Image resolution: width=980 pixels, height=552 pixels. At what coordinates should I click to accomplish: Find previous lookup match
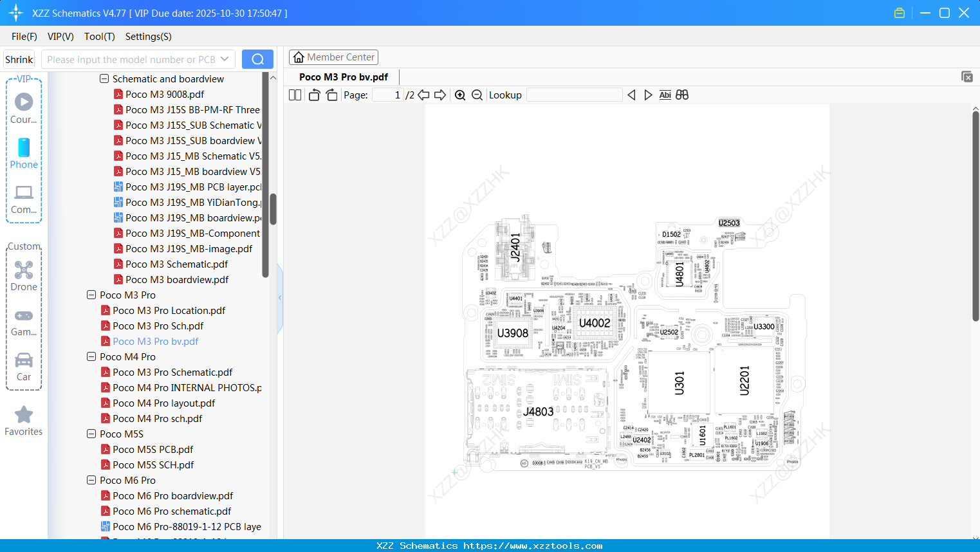click(631, 95)
